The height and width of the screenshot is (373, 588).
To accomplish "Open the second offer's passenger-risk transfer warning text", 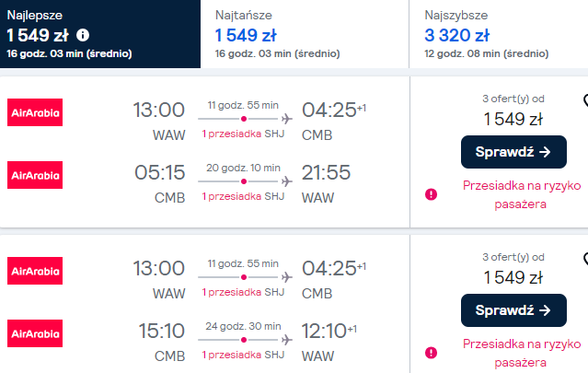I will tap(514, 352).
